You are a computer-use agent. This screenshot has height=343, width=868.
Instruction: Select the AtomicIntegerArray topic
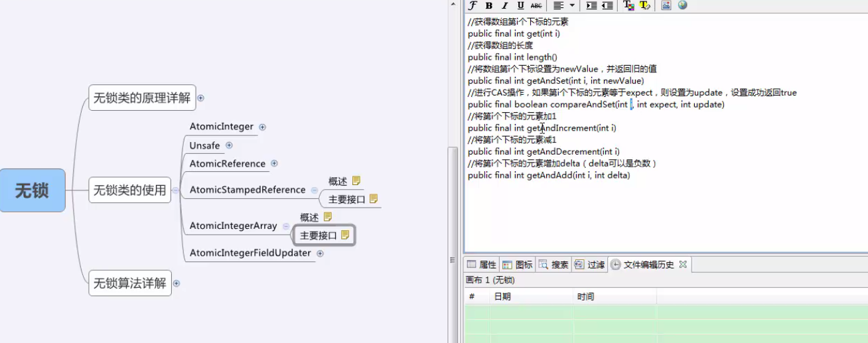[233, 226]
